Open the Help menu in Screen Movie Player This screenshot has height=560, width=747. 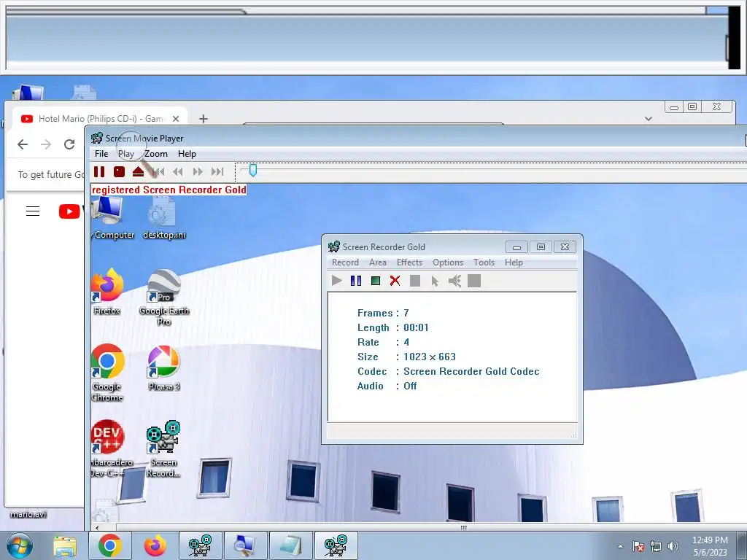[x=187, y=154]
